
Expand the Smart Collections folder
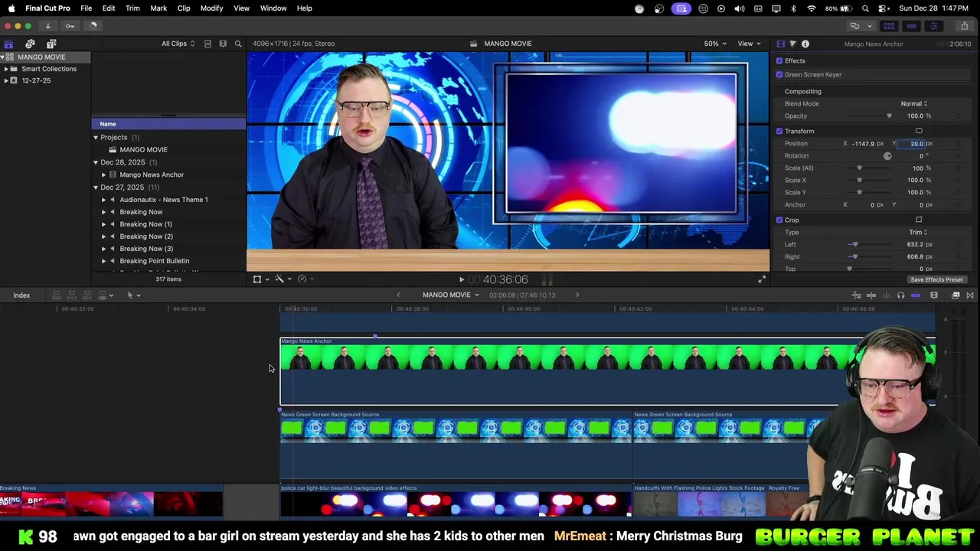pos(6,69)
